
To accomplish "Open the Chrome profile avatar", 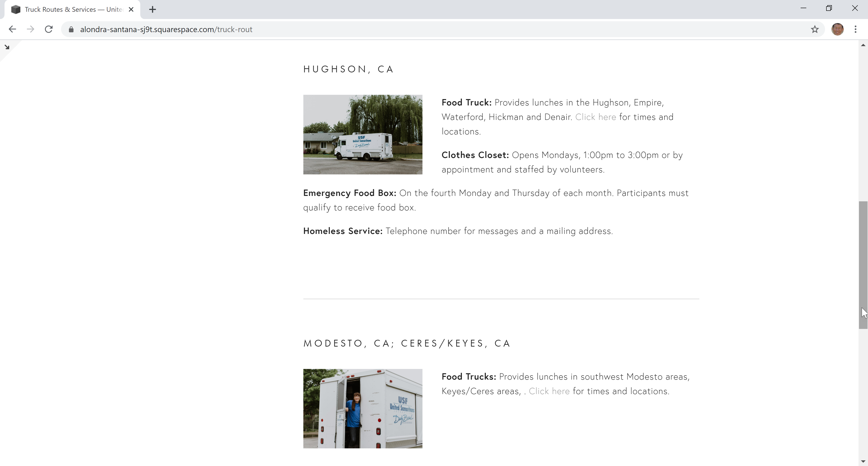I will [x=837, y=29].
